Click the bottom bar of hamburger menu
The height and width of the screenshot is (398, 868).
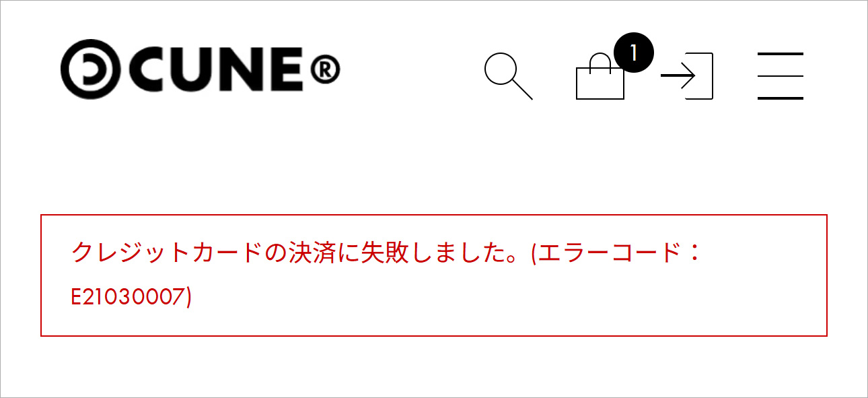click(781, 98)
